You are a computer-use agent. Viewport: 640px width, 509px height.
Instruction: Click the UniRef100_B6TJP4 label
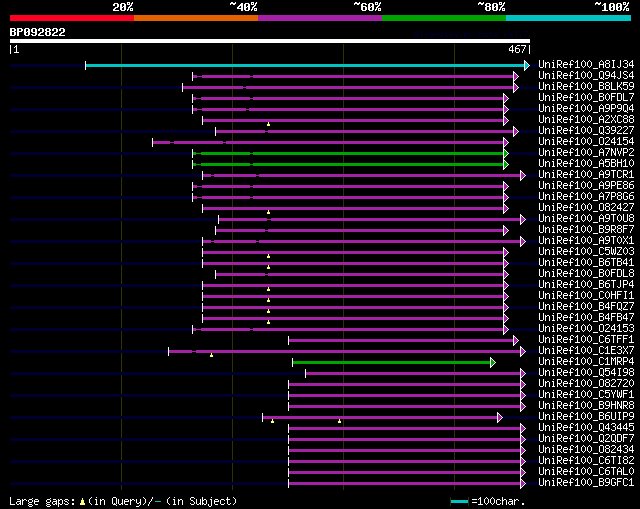point(586,285)
